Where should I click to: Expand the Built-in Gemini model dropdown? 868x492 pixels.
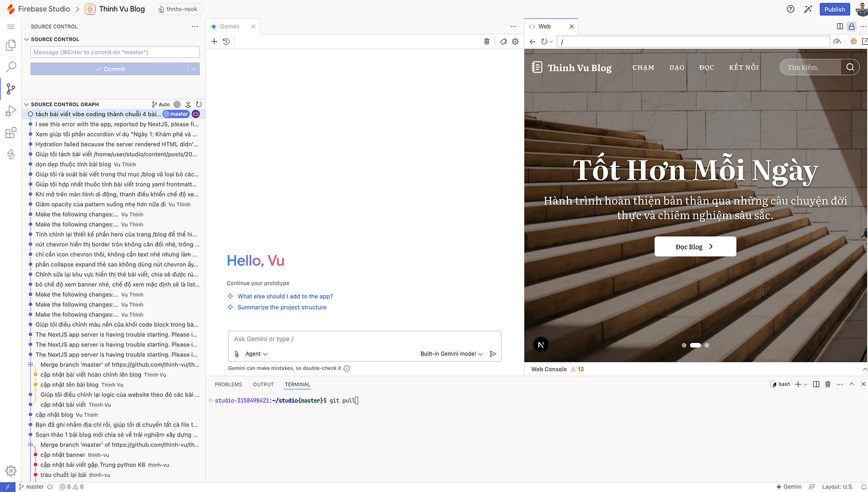[x=451, y=354]
